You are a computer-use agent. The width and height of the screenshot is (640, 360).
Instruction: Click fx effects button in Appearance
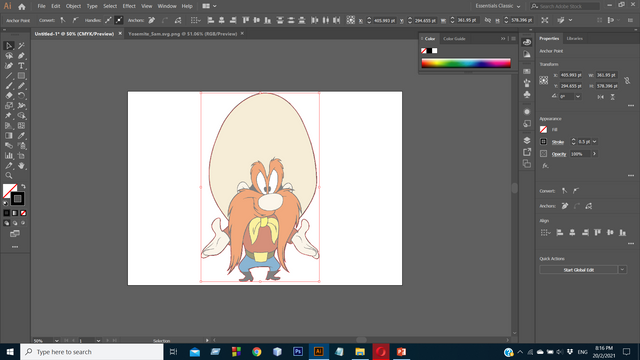click(x=545, y=166)
